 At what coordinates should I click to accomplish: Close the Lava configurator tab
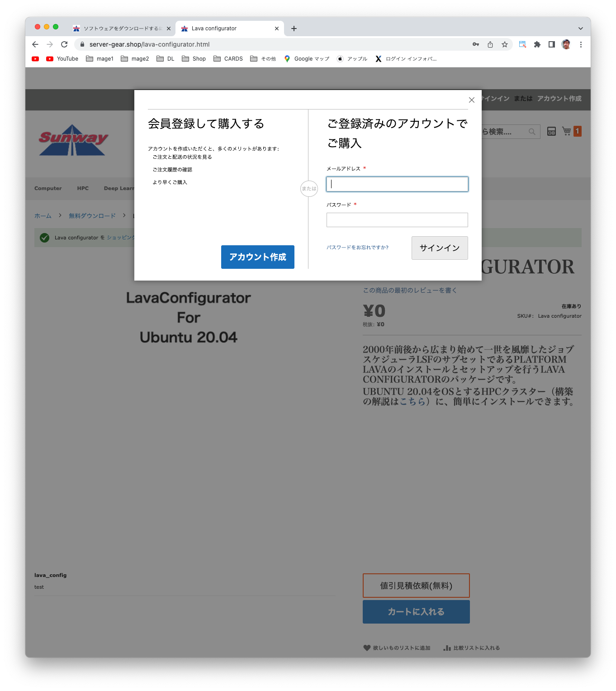[x=277, y=29]
